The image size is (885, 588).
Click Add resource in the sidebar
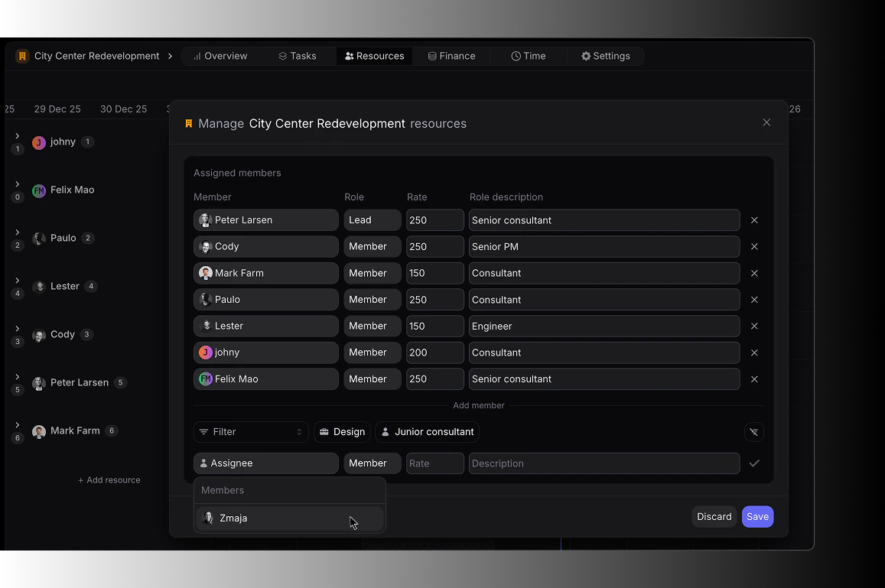[109, 479]
